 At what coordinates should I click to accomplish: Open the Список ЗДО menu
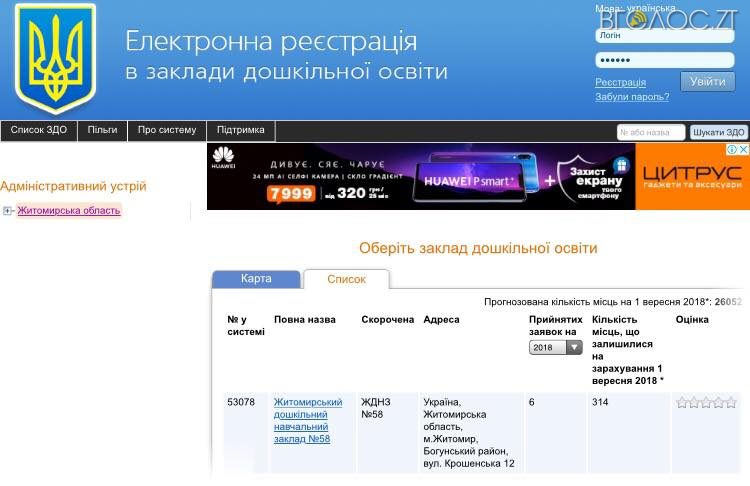[x=39, y=131]
